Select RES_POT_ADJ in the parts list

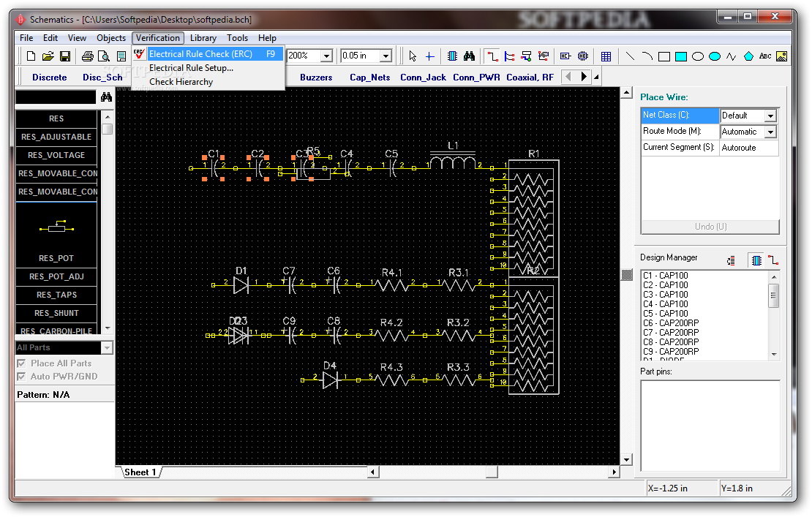[x=56, y=276]
